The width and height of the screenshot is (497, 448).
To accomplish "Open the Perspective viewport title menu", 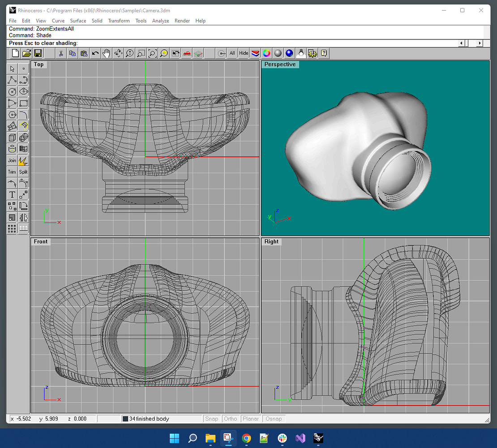I will coord(280,65).
